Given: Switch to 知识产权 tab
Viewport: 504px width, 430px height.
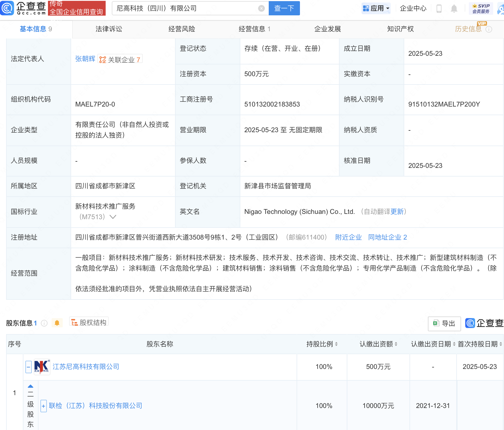Looking at the screenshot, I should point(400,29).
